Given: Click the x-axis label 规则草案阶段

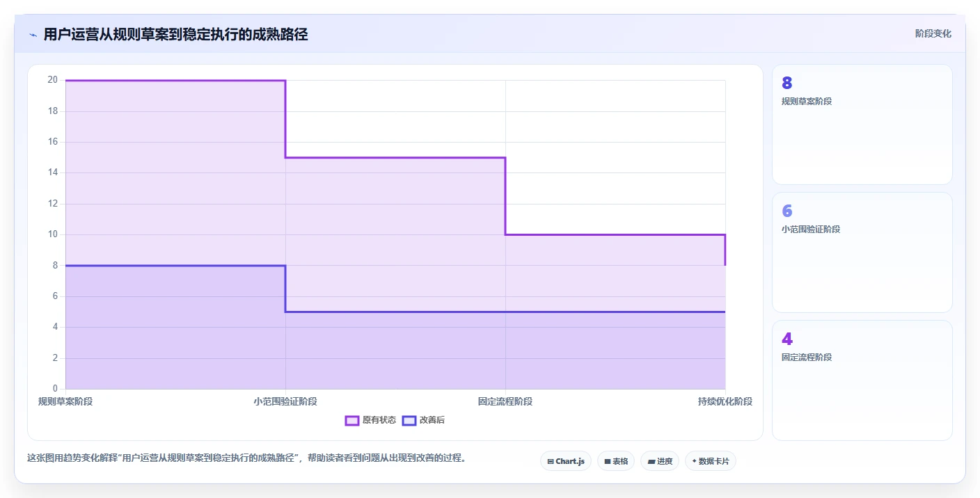Looking at the screenshot, I should tap(65, 401).
